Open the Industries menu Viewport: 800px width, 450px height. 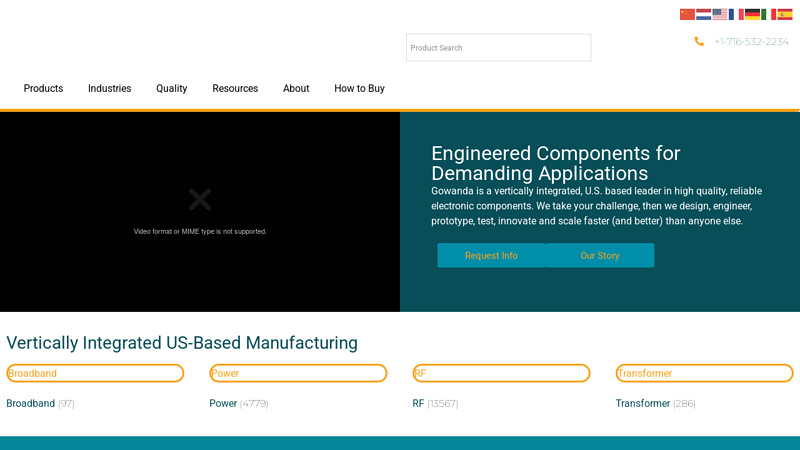(x=109, y=89)
